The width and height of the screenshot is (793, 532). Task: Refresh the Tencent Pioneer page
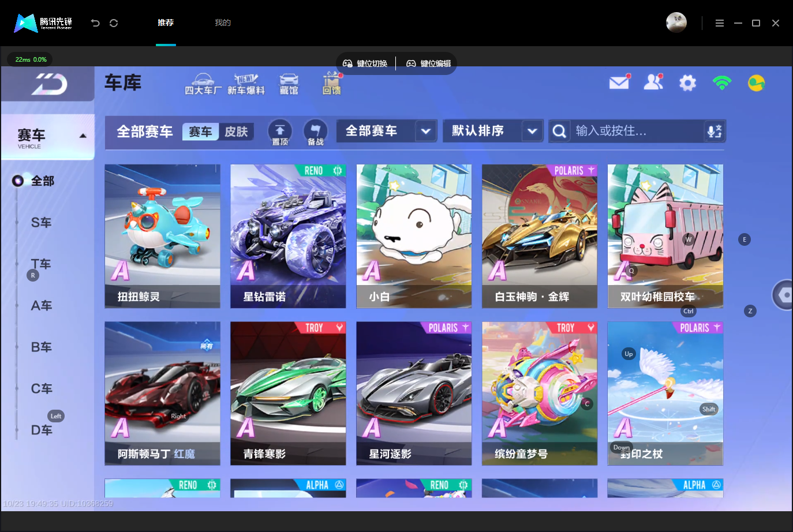point(114,23)
